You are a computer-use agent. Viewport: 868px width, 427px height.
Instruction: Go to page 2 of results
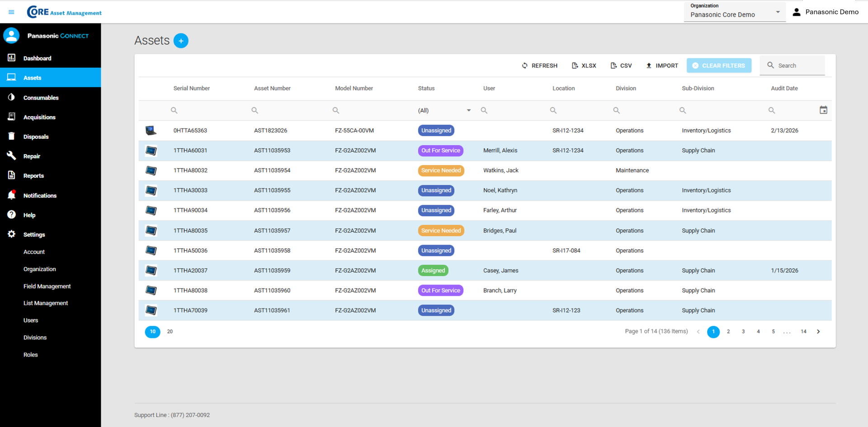click(728, 332)
